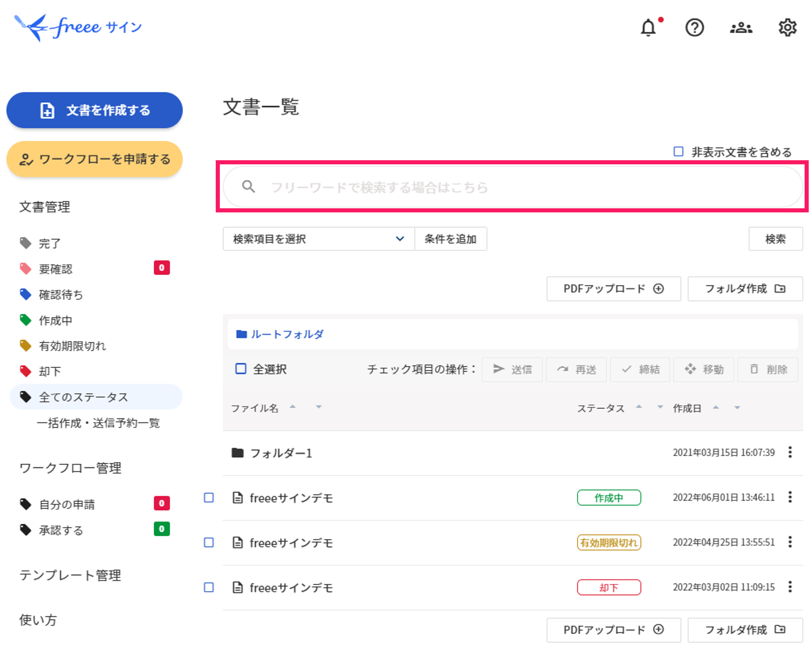
Task: Check the 全選択 checkbox
Action: (241, 369)
